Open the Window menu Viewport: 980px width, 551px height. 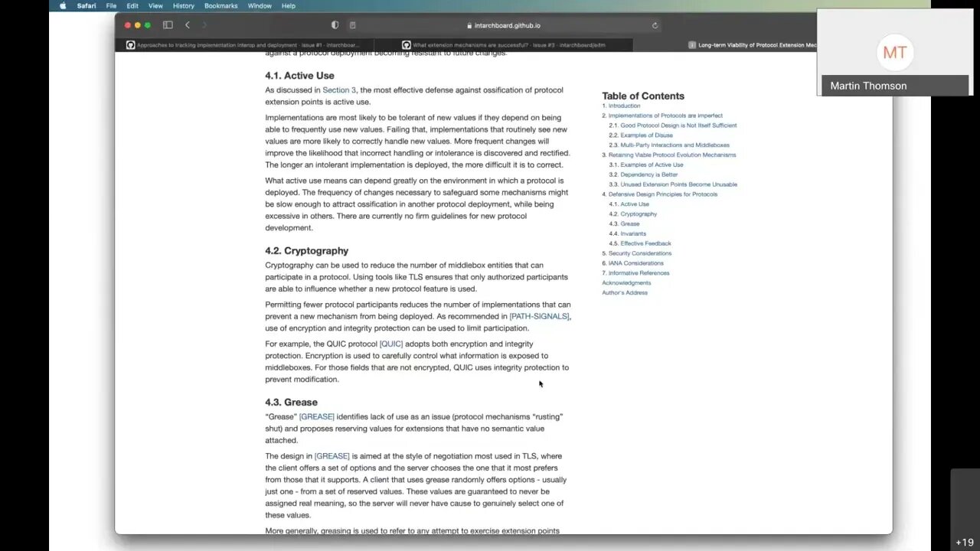pyautogui.click(x=260, y=5)
